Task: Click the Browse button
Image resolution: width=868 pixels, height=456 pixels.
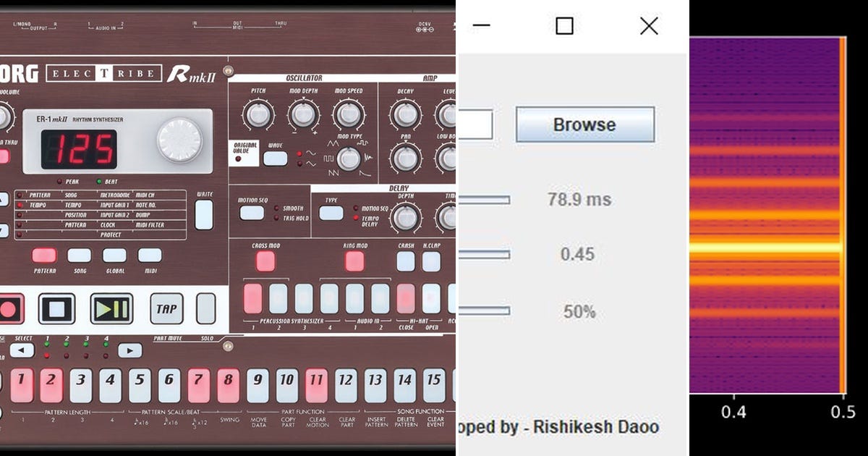Action: tap(584, 124)
